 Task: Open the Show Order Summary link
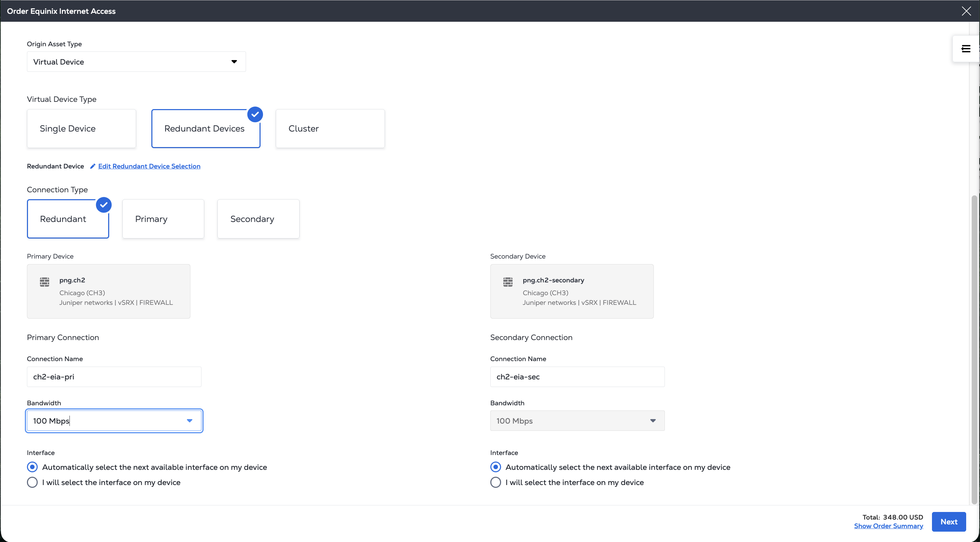888,526
